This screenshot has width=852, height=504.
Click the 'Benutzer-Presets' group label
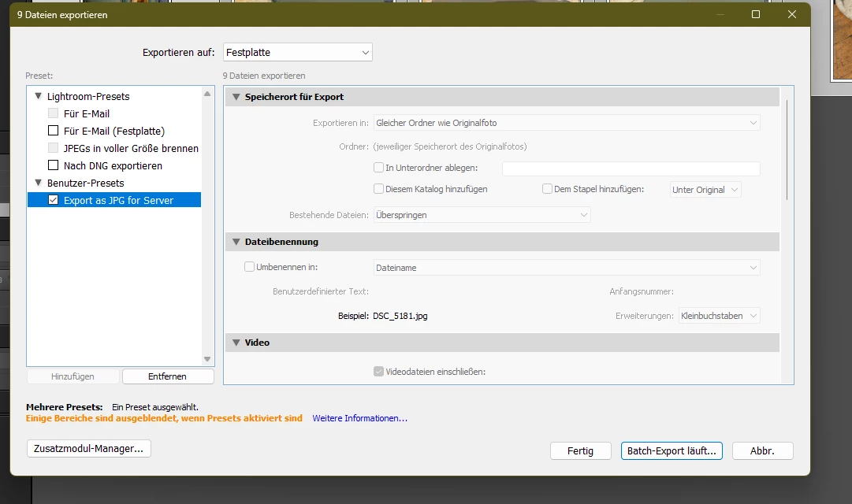click(85, 183)
